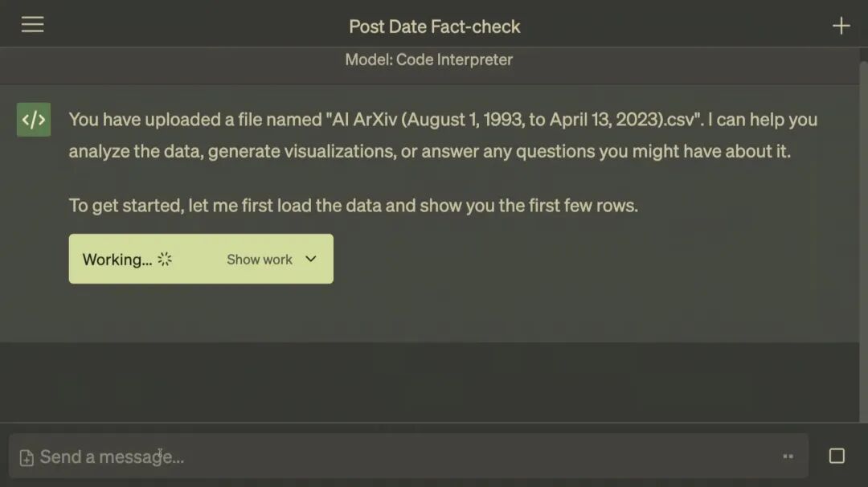868x487 pixels.
Task: Click the Code Interpreter avatar icon
Action: tap(33, 120)
